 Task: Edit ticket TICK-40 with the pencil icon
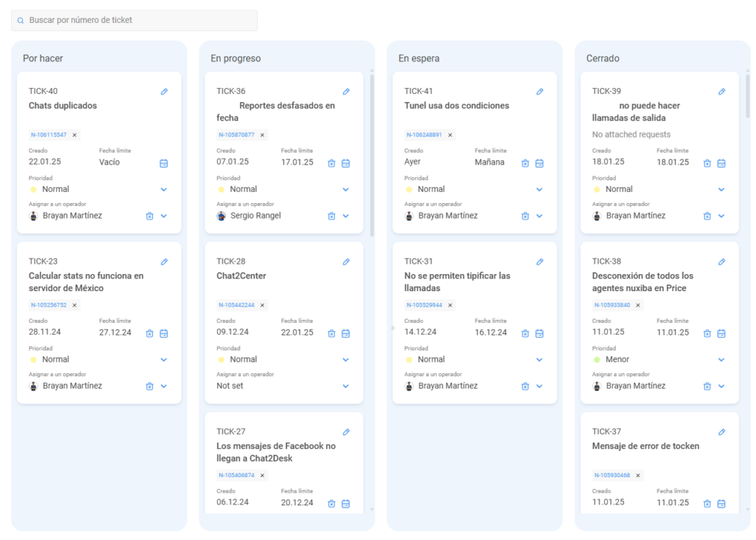point(165,91)
